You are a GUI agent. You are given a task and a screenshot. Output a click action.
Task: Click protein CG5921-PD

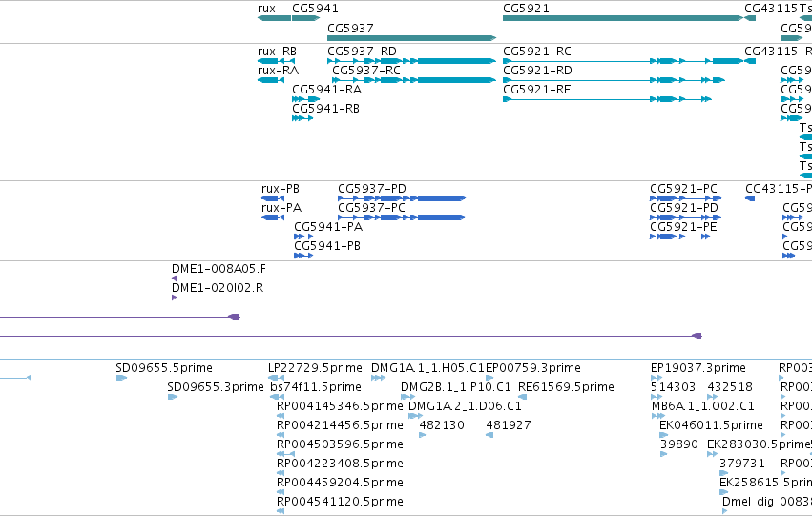[x=686, y=217]
